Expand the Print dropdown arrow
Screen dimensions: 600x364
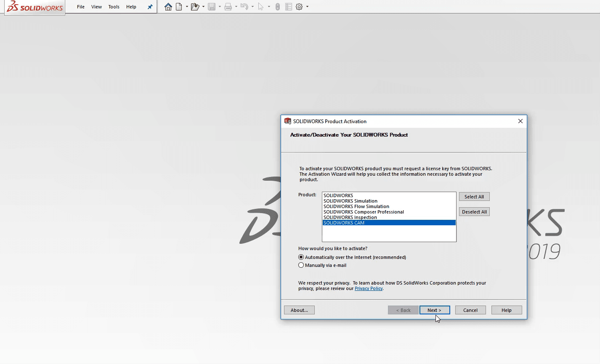236,7
